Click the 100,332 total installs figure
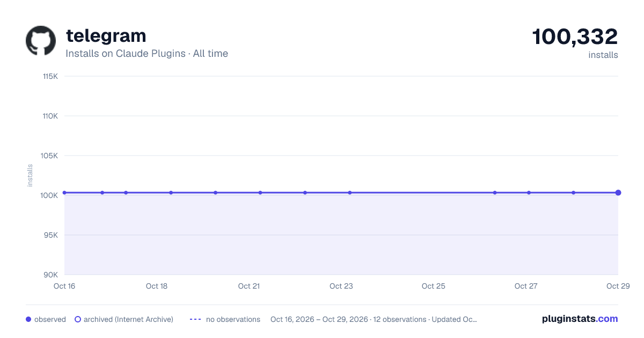Viewport: 644px width, 338px height. coord(575,36)
